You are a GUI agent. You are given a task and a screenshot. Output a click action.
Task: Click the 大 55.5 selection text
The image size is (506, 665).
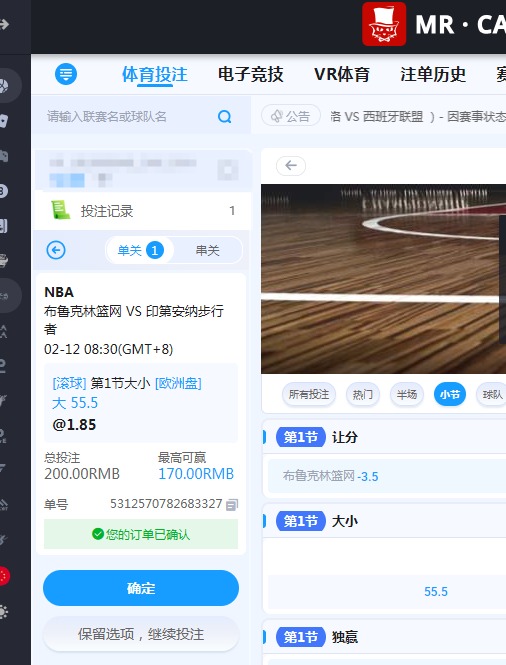75,402
